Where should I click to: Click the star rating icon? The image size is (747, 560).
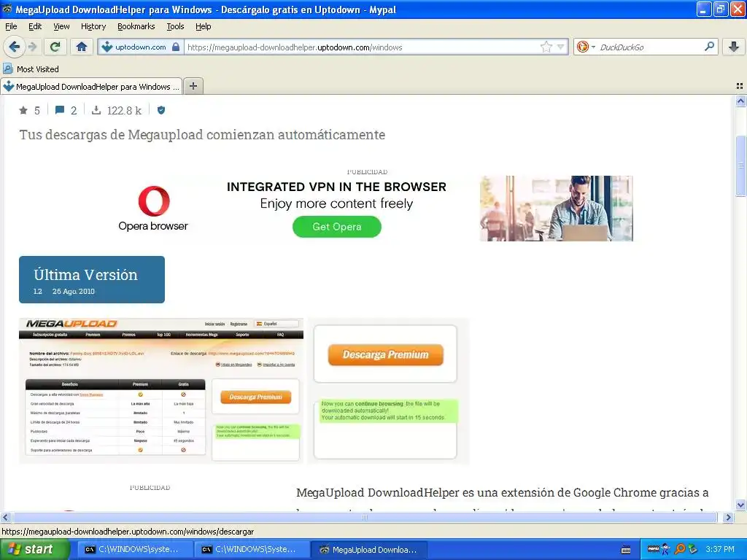point(23,111)
